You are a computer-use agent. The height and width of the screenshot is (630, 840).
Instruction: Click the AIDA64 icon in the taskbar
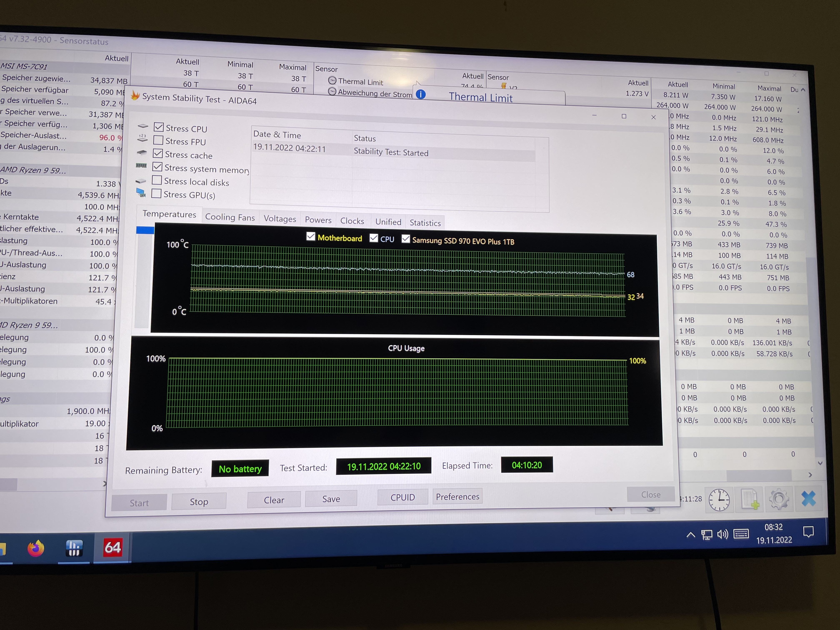(x=112, y=547)
